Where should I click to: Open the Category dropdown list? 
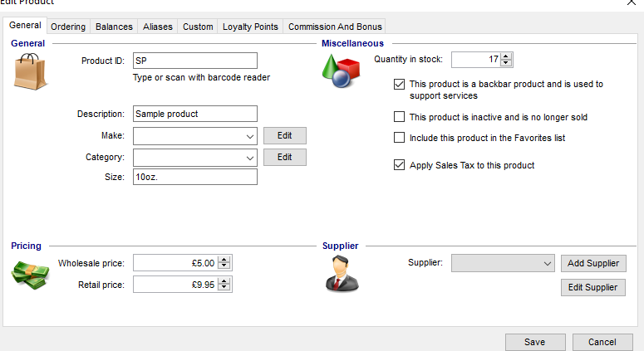pyautogui.click(x=250, y=158)
